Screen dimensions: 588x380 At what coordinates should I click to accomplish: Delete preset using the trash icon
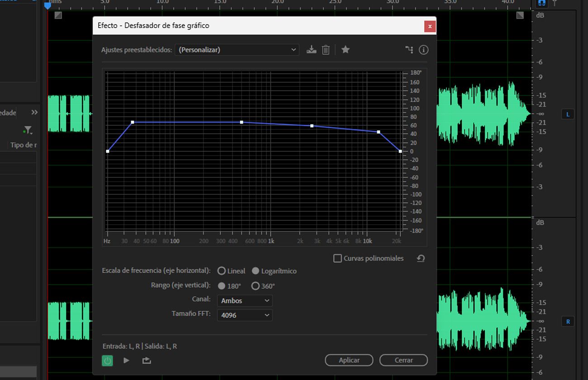point(326,50)
